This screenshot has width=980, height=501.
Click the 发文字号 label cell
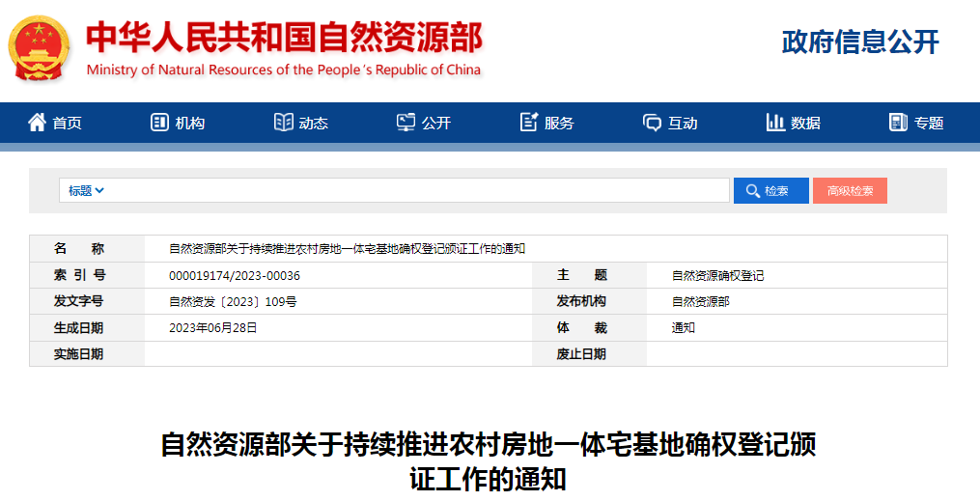(x=87, y=302)
